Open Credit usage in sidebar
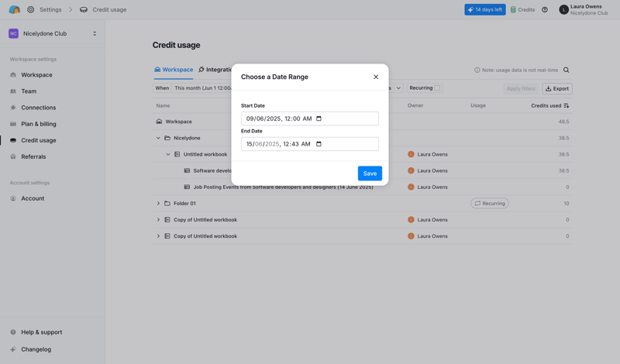 coord(38,140)
